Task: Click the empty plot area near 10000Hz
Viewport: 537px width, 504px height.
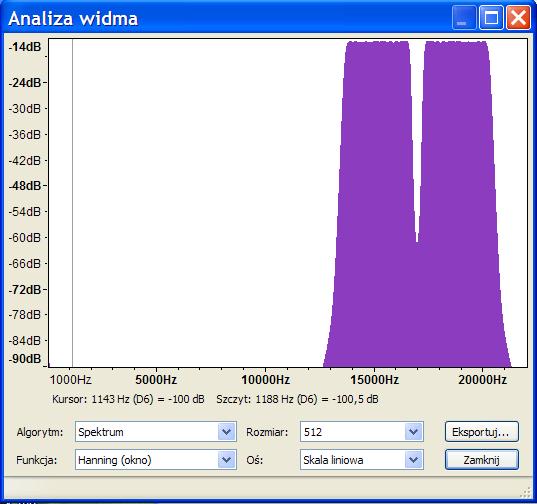Action: pyautogui.click(x=265, y=205)
